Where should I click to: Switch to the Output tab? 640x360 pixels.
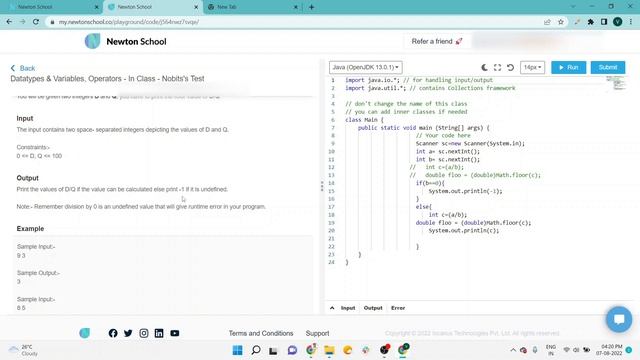pyautogui.click(x=373, y=308)
